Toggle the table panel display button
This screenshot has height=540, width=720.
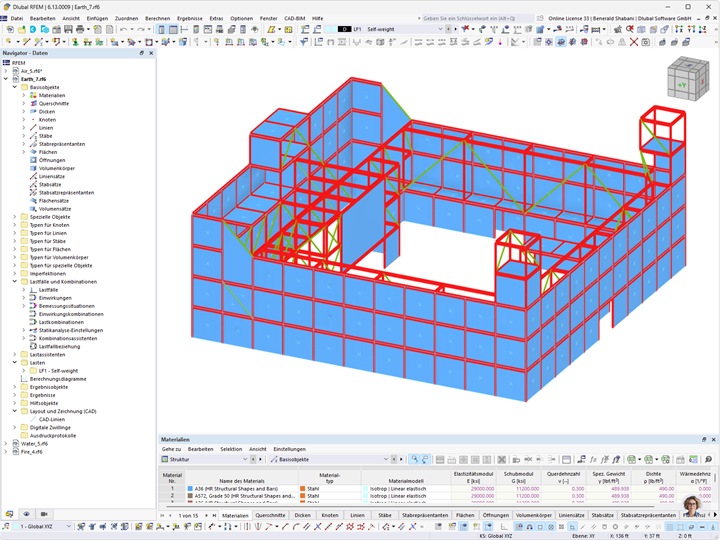(173, 29)
